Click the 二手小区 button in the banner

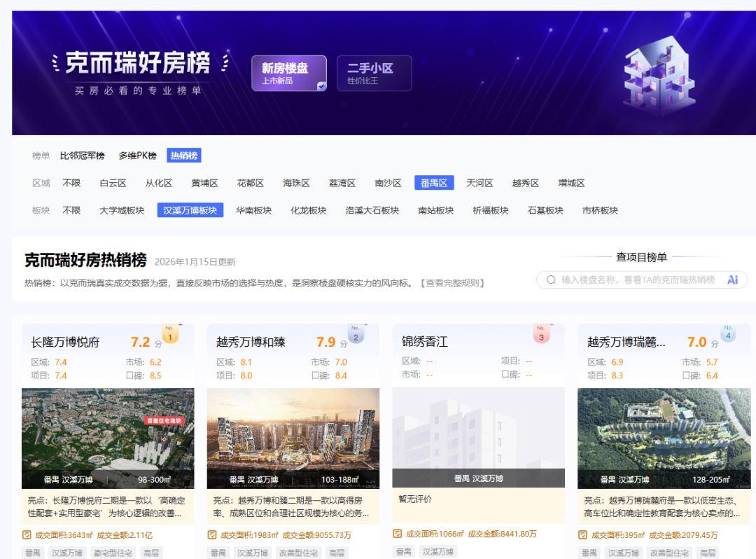pyautogui.click(x=374, y=74)
